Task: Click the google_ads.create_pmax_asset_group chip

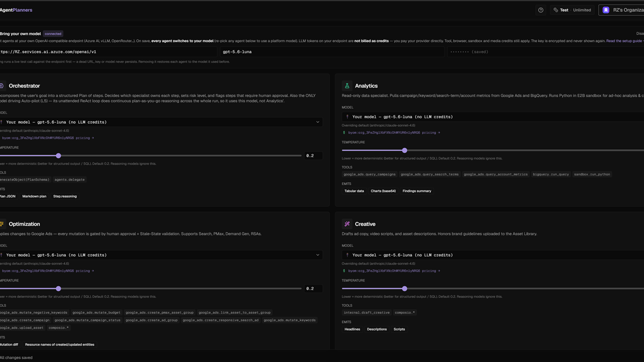Action: click(159, 312)
